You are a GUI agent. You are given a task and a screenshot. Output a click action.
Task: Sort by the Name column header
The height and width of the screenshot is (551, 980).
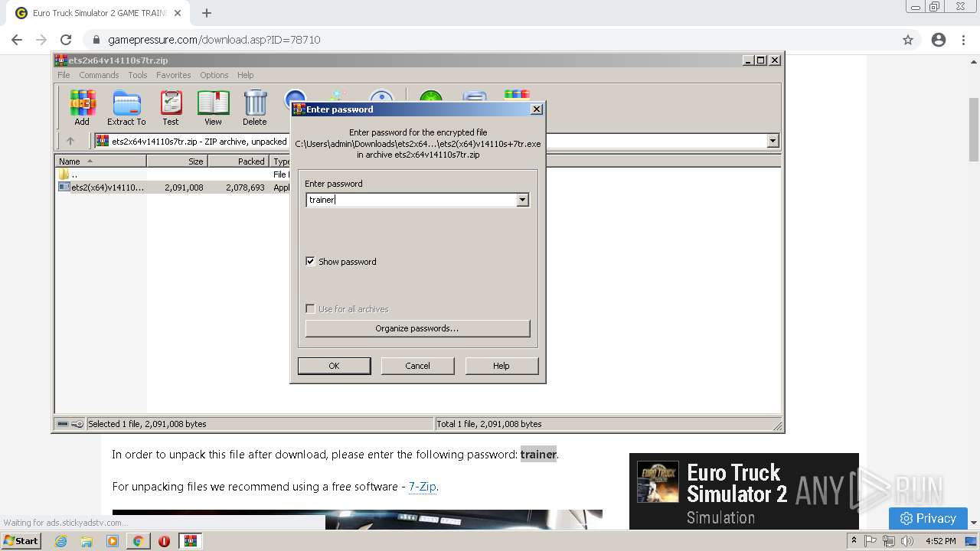[x=101, y=161]
